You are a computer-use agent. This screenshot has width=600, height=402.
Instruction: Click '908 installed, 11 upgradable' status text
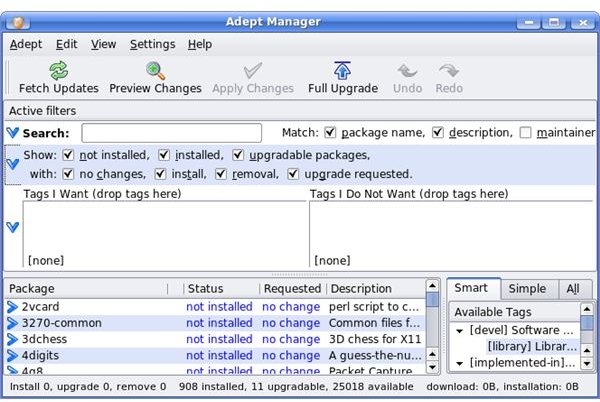[252, 387]
